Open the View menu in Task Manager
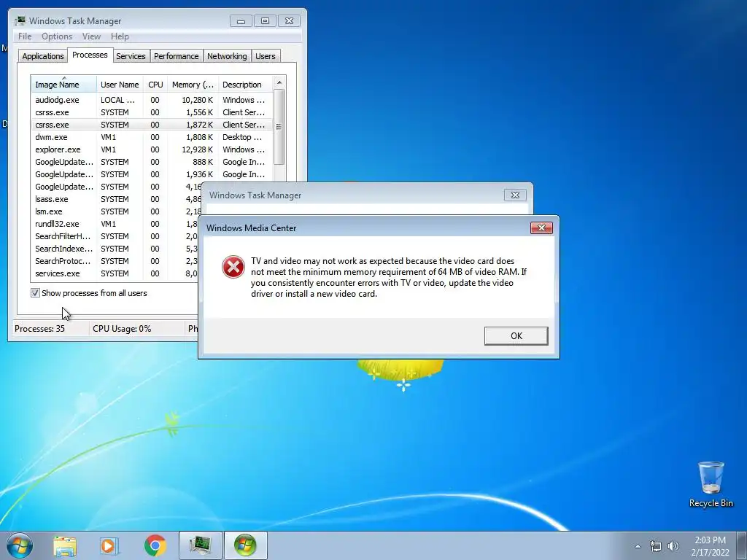747x560 pixels. point(91,36)
